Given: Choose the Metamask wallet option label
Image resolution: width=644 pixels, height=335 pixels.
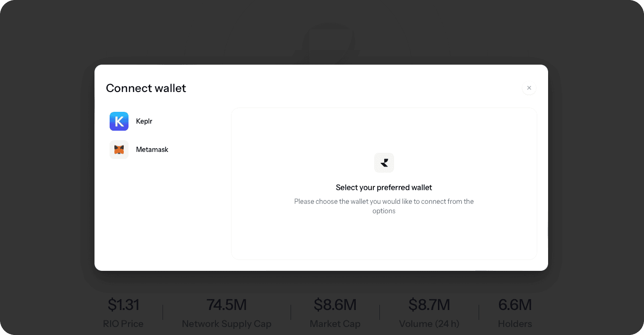Looking at the screenshot, I should 152,150.
